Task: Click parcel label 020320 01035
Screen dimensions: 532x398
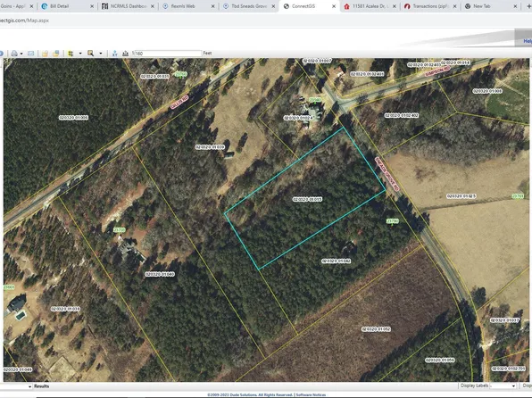Action: coord(154,77)
